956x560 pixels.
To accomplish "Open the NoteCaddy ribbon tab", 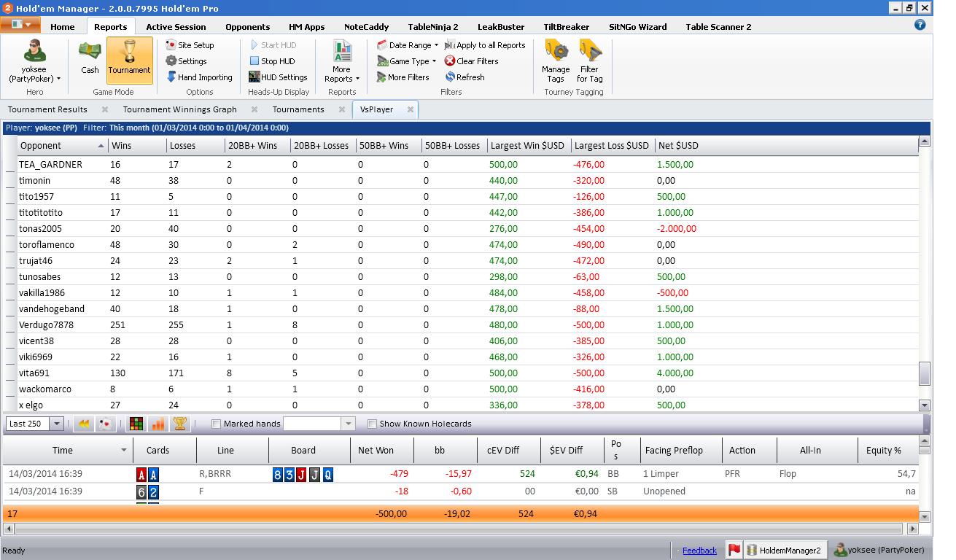I will 366,27.
